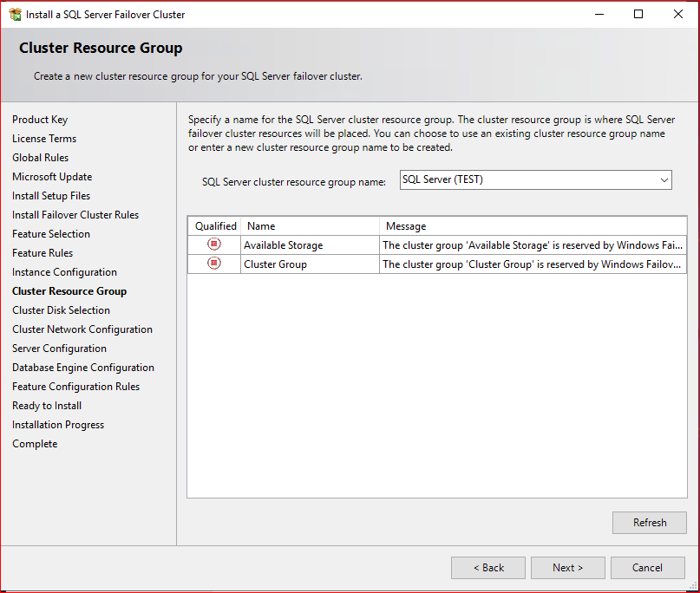This screenshot has width=700, height=593.
Task: Select the Feature Selection step
Action: click(51, 234)
